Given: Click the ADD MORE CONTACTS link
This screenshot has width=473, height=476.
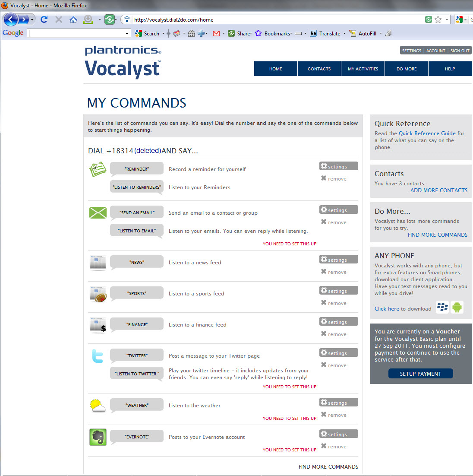Looking at the screenshot, I should [x=438, y=190].
